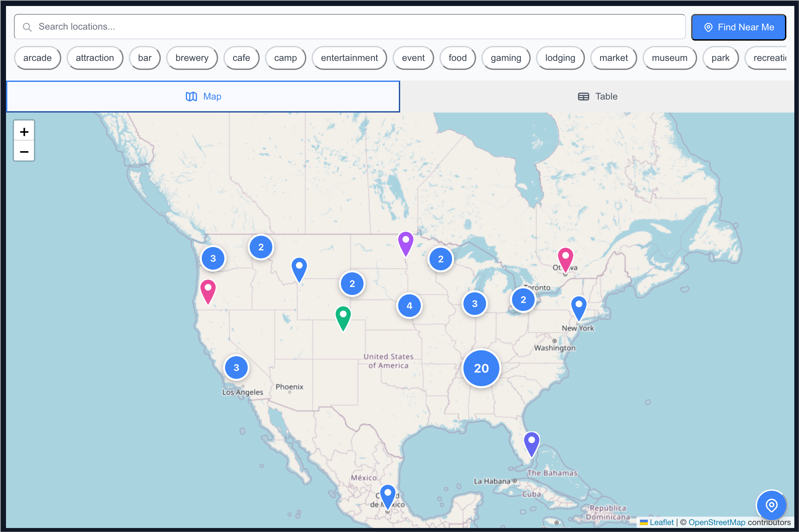
Task: Toggle the museum category filter
Action: coord(669,58)
